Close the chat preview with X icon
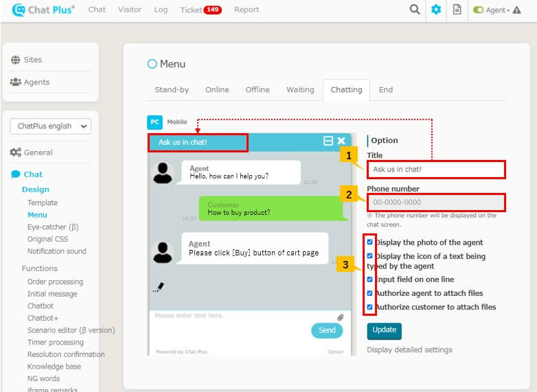 [x=341, y=141]
